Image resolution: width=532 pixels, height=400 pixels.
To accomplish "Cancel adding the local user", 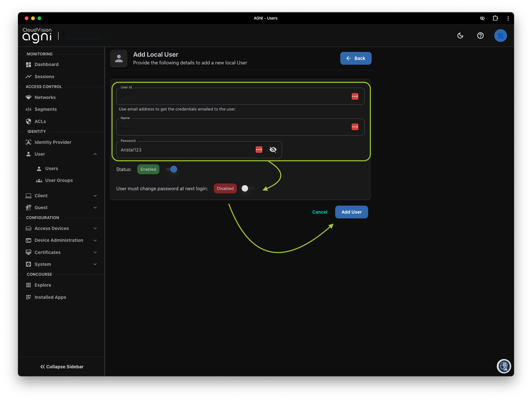I will 319,212.
